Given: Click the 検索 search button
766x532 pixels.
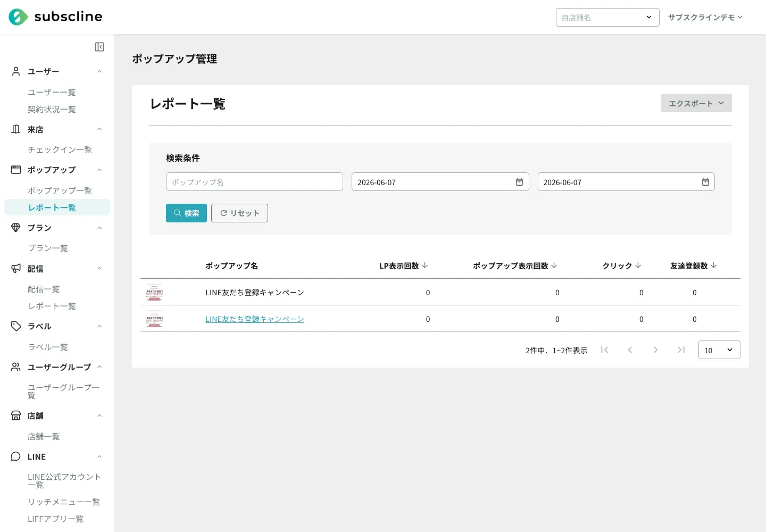Looking at the screenshot, I should pyautogui.click(x=186, y=213).
